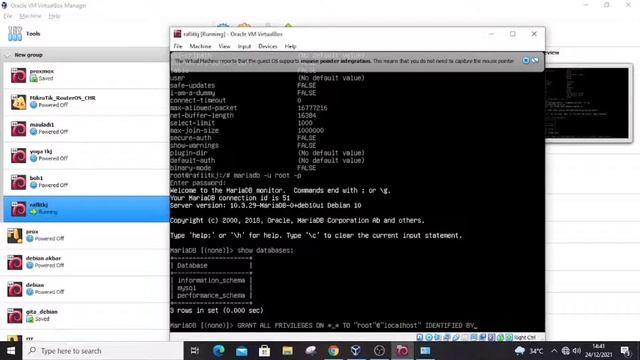Open Help menu in VirtualBox Manager
Image resolution: width=640 pixels, height=360 pixels.
coord(54,16)
